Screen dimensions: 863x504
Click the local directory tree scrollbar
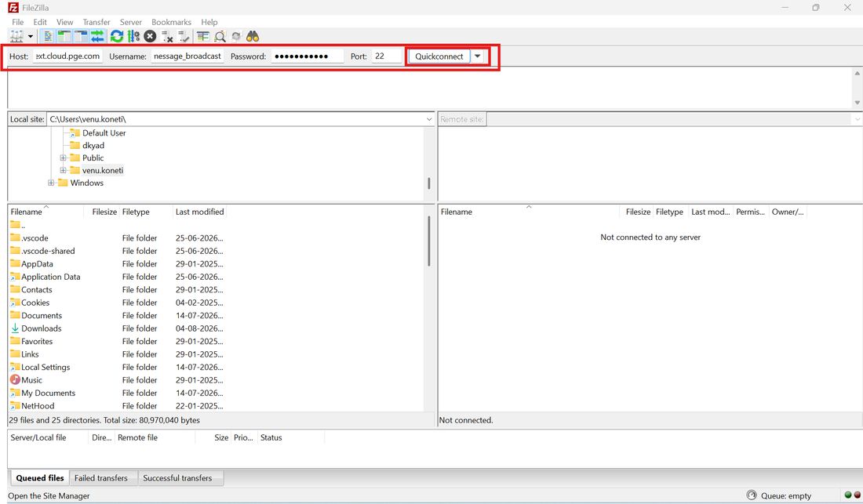pos(429,183)
